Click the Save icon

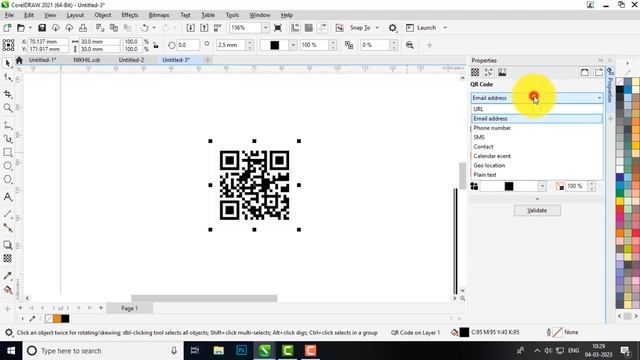tap(42, 28)
